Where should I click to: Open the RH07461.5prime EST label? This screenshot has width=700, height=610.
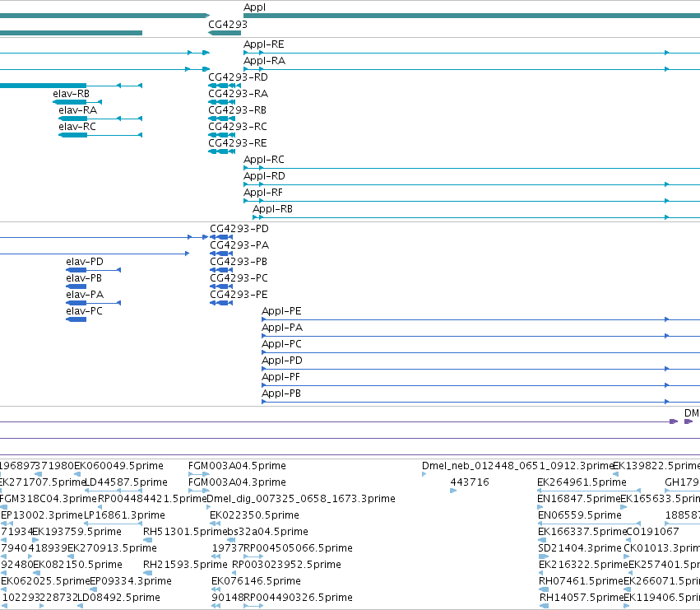(x=581, y=582)
